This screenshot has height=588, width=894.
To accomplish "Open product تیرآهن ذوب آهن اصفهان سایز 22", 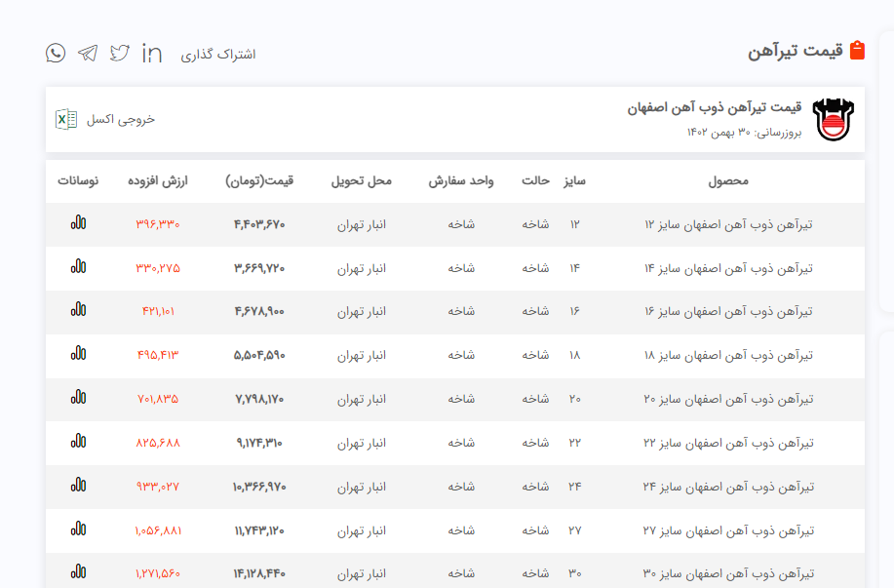I will pyautogui.click(x=728, y=443).
